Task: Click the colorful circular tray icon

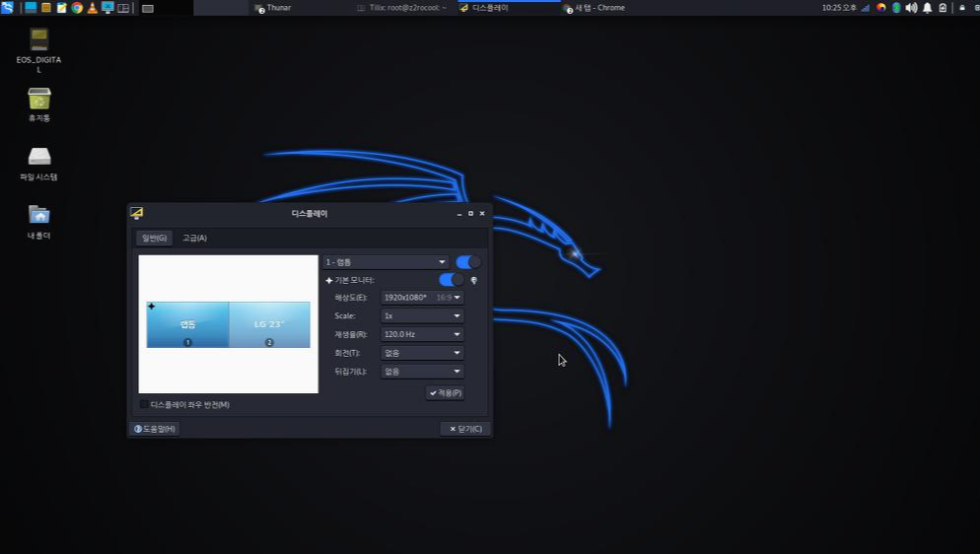Action: 880,8
